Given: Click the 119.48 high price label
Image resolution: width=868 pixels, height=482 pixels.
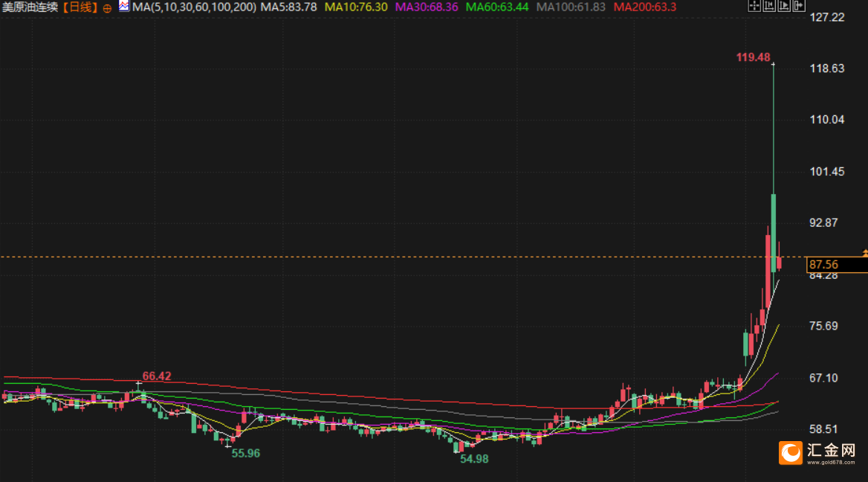Looking at the screenshot, I should [x=753, y=57].
